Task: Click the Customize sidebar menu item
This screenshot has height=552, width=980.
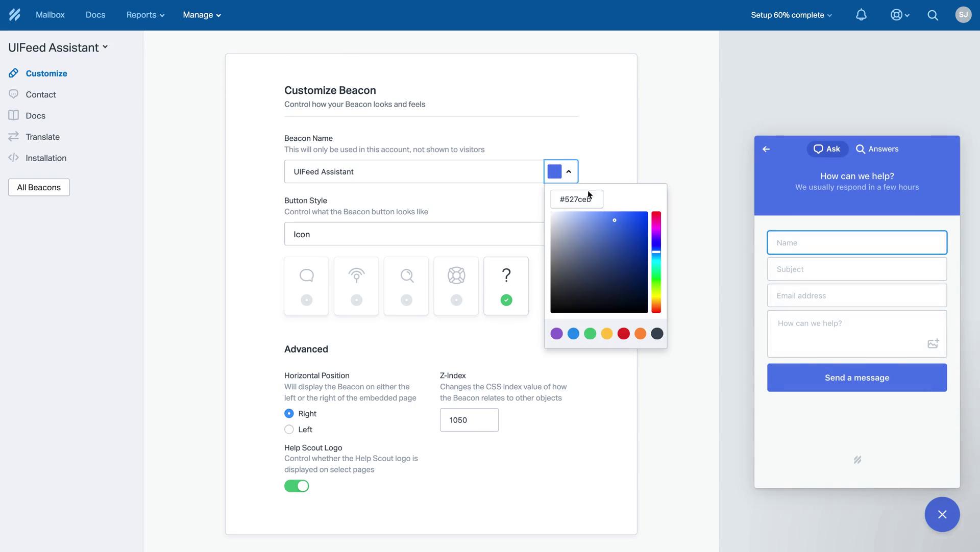Action: (46, 74)
